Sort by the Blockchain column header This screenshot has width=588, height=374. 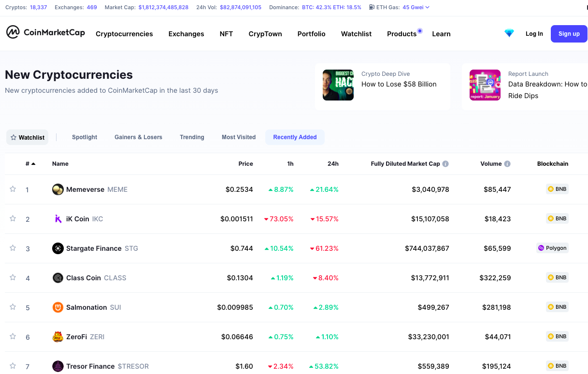coord(553,164)
